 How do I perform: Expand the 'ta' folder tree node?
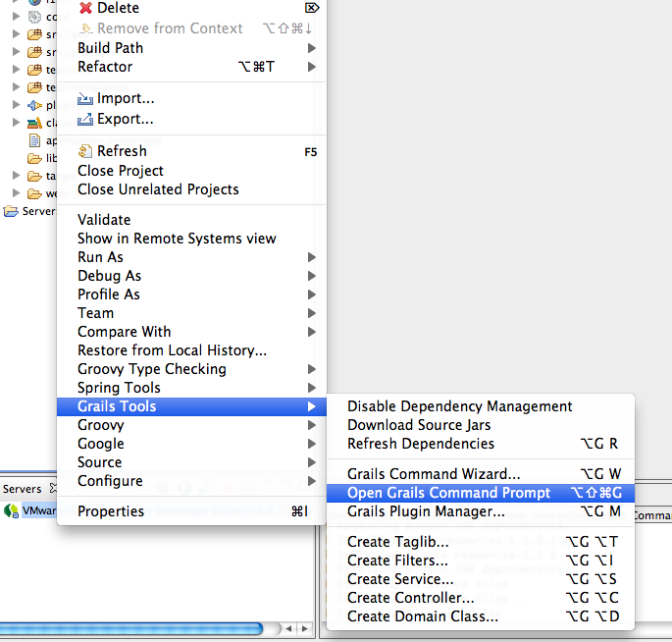click(17, 175)
